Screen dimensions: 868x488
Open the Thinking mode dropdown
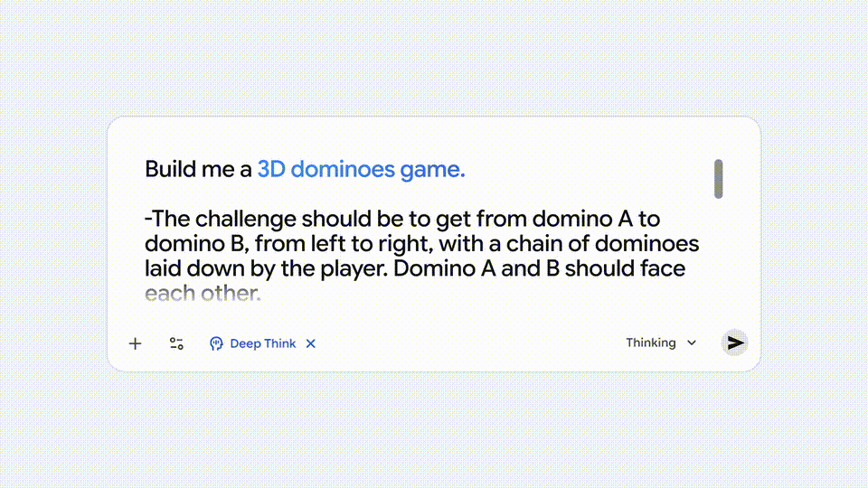point(651,343)
